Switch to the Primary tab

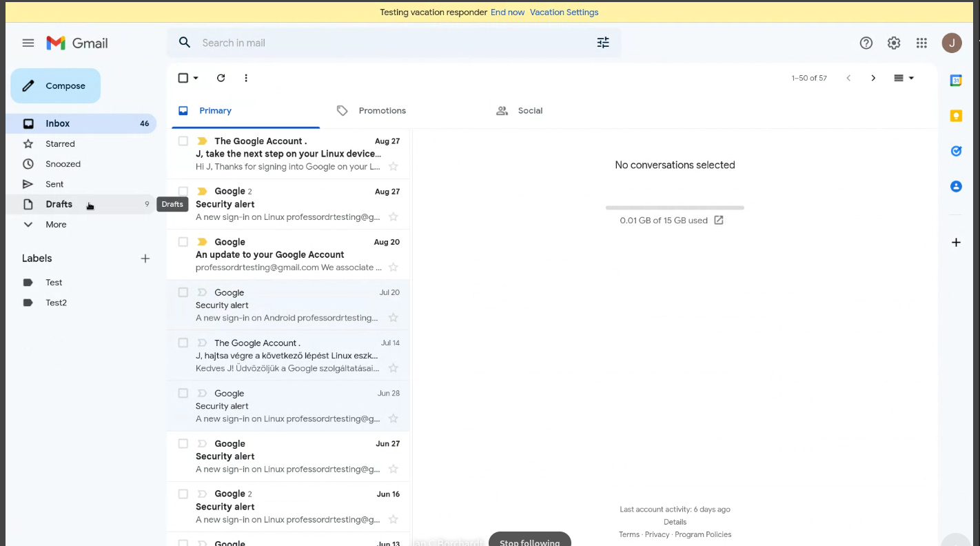(x=245, y=110)
